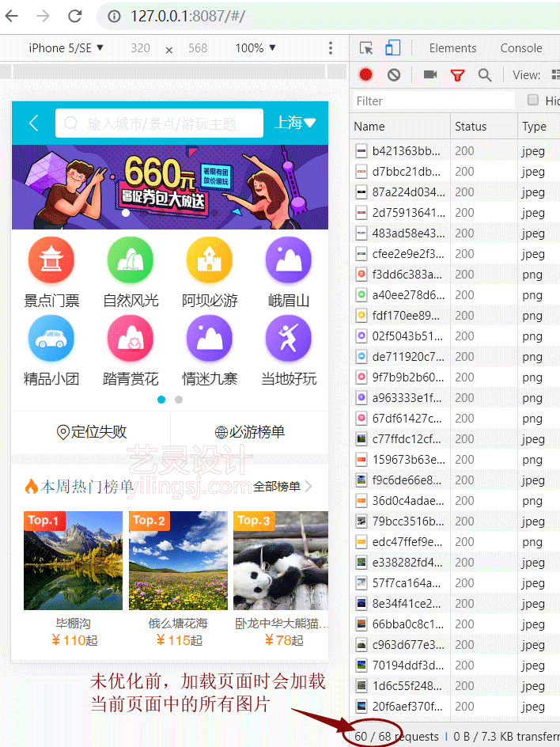This screenshot has width=560, height=747.
Task: Select request 87a224d034... row
Action: (x=455, y=192)
